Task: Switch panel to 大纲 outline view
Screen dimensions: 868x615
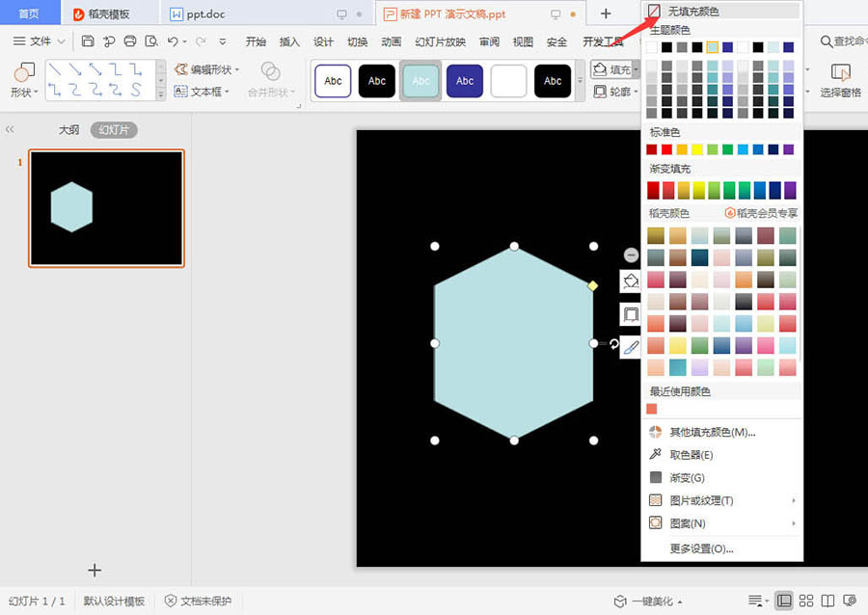Action: coord(68,129)
